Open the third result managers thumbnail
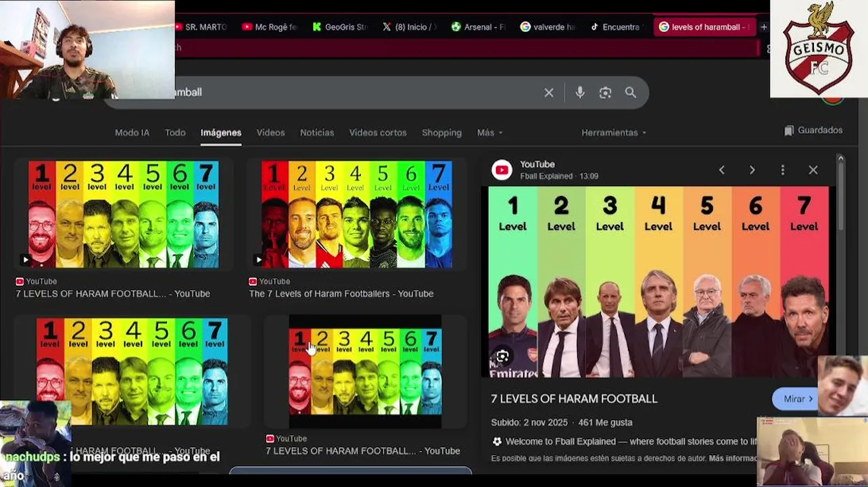The image size is (868, 487). click(x=132, y=371)
